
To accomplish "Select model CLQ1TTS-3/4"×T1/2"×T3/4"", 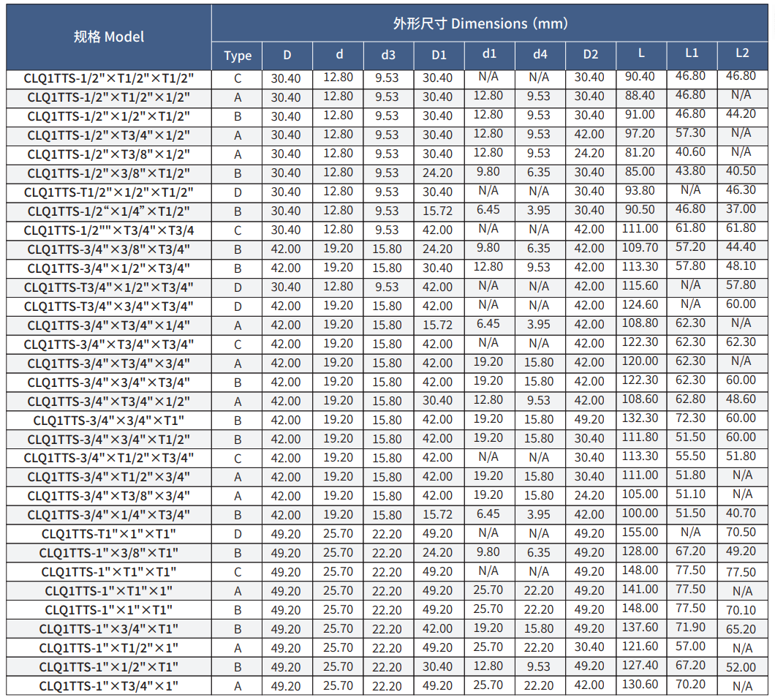I will [x=109, y=459].
